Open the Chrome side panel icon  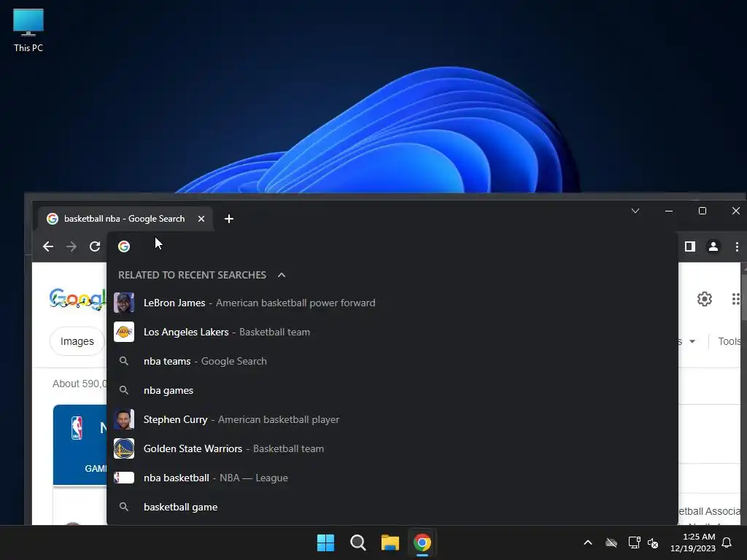pos(690,246)
